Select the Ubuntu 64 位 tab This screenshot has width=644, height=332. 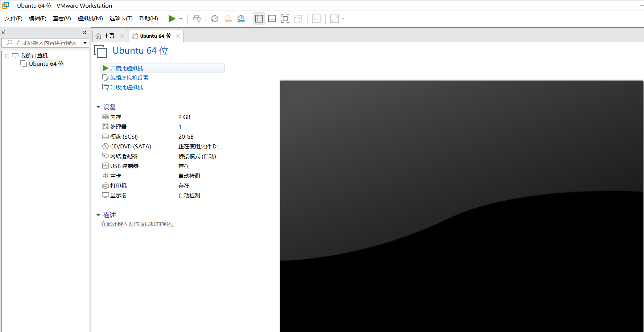[x=156, y=36]
